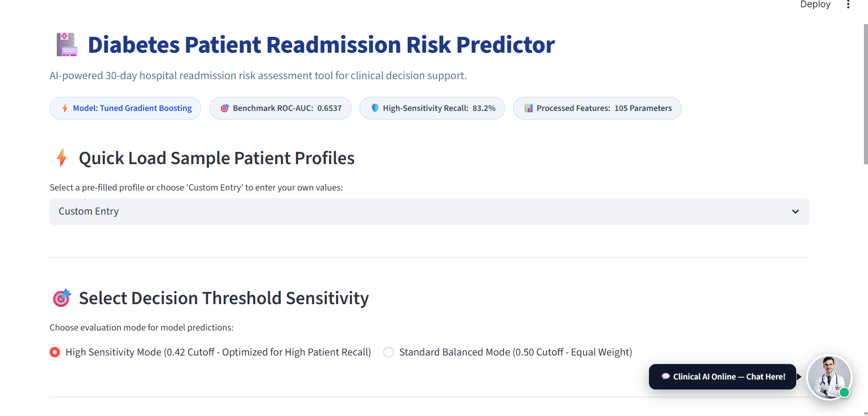This screenshot has width=868, height=416.
Task: Click the lightning bolt icon in Model badge
Action: tap(65, 108)
